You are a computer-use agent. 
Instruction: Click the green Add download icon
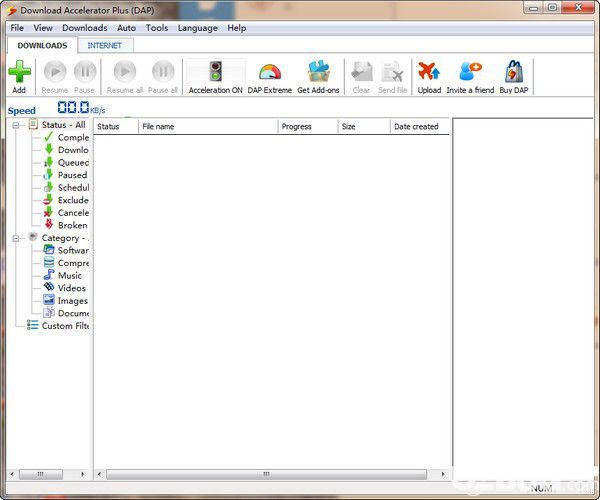tap(20, 72)
